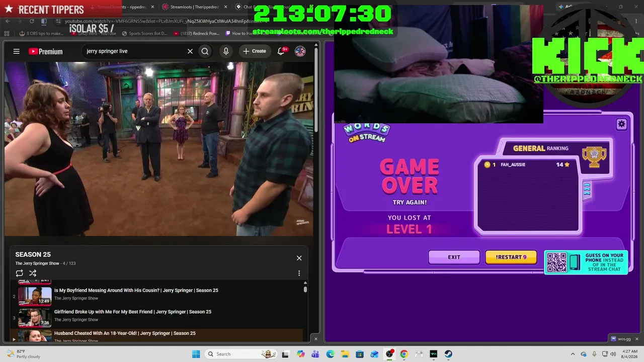Open 'Girlfriend Broke Up with Me' video thumbnail
The height and width of the screenshot is (362, 644).
(x=35, y=317)
